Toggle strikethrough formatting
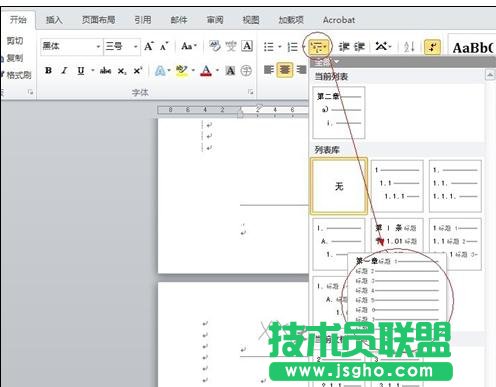 [105, 71]
